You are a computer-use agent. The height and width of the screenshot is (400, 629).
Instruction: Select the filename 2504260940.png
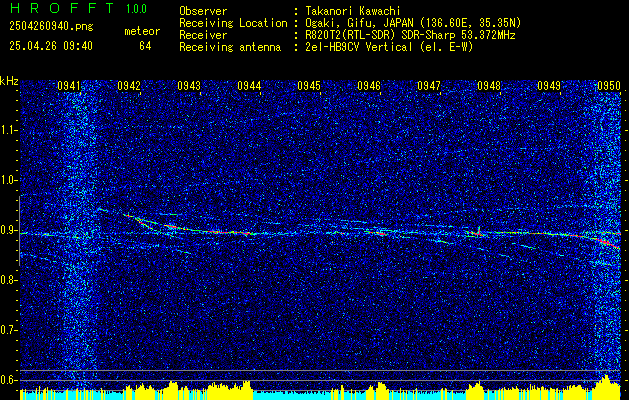51,27
